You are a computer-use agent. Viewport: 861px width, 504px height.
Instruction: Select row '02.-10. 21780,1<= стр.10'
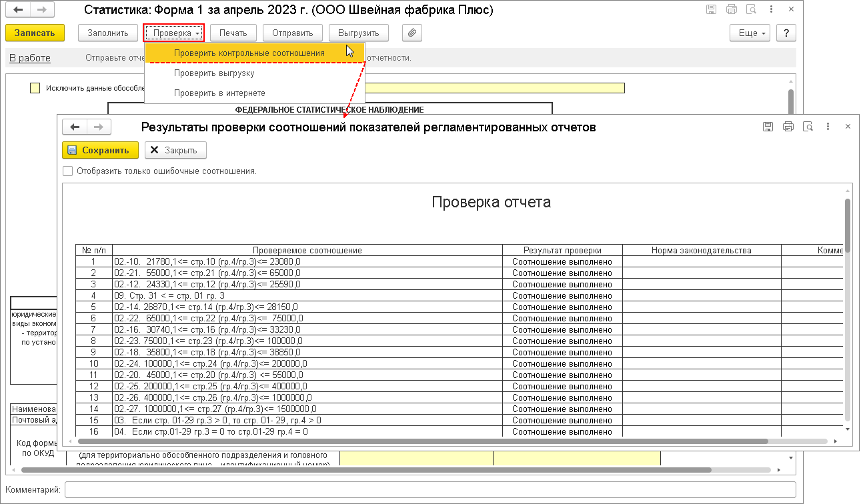(x=307, y=261)
